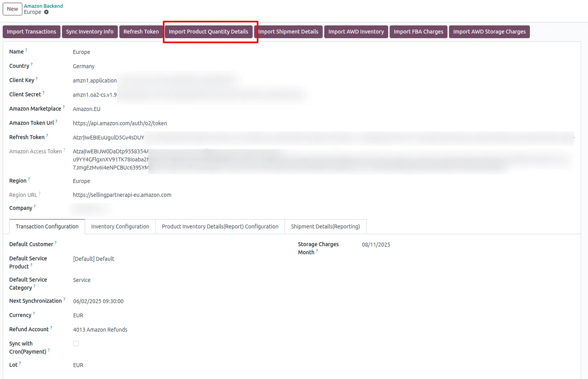Click Storage Charges Month date 08/11/2025

pos(376,245)
